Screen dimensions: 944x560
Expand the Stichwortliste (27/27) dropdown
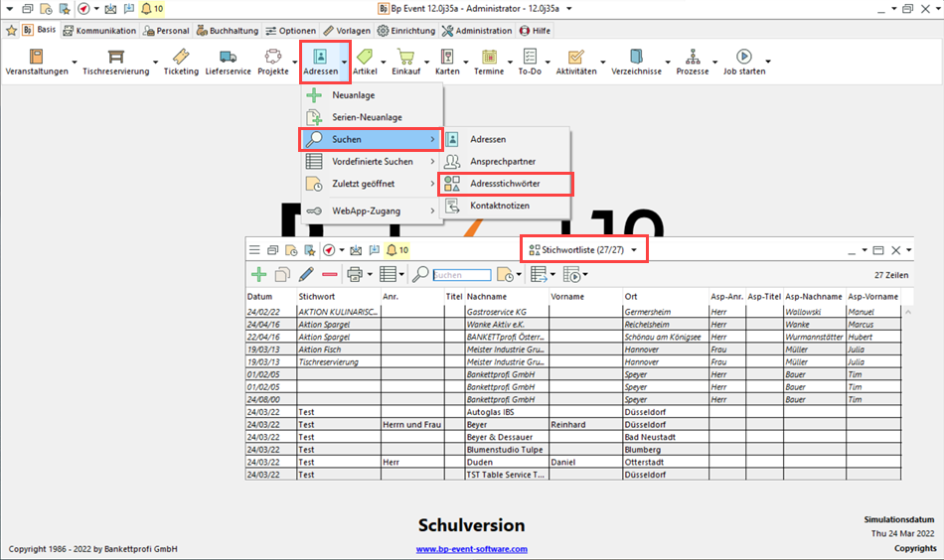[634, 250]
